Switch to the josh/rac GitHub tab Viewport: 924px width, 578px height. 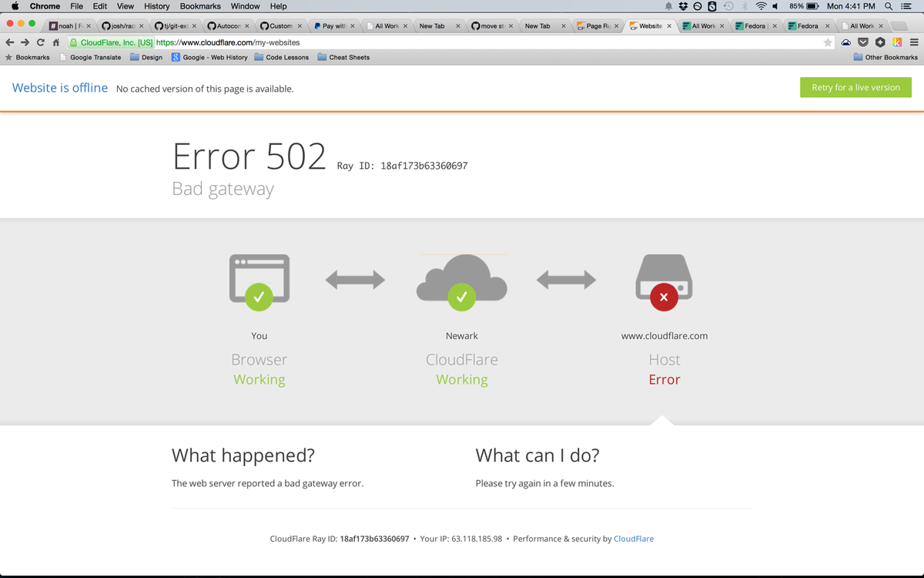pyautogui.click(x=122, y=26)
